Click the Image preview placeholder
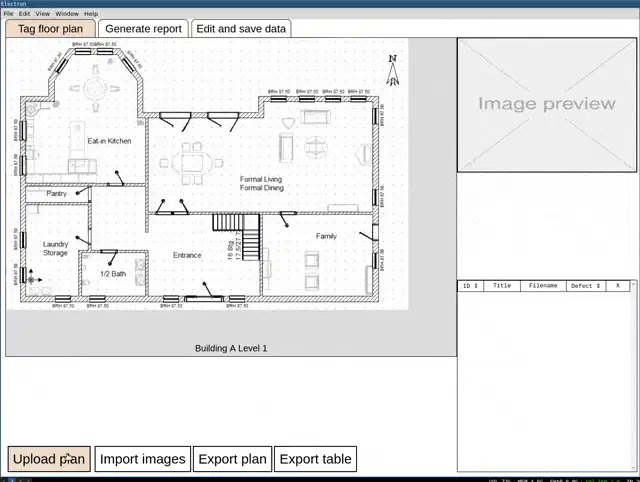 546,104
